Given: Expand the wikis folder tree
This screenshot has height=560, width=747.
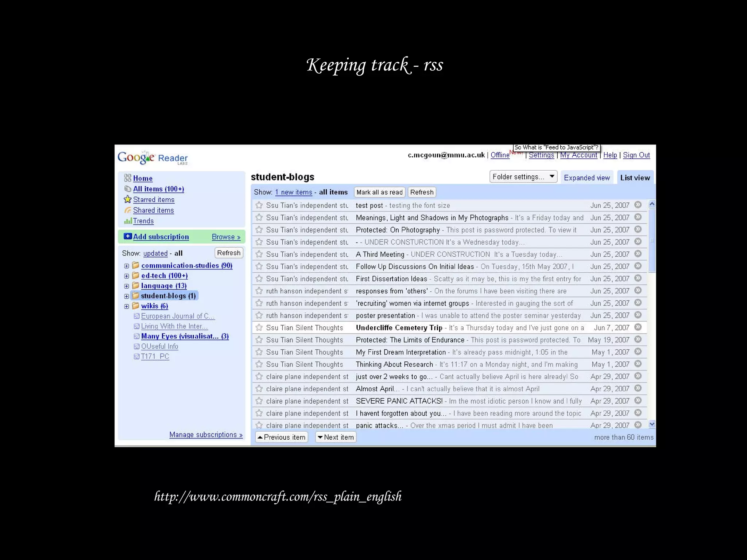Looking at the screenshot, I should point(127,307).
